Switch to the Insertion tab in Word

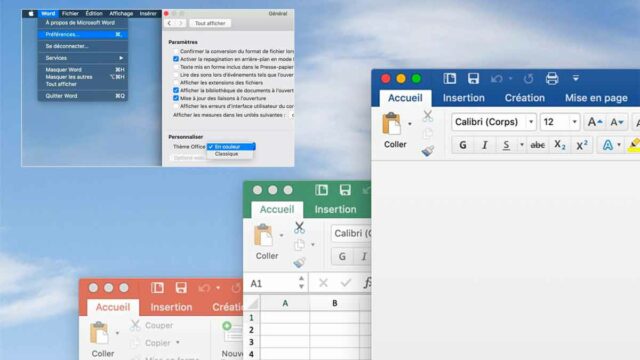[x=464, y=98]
